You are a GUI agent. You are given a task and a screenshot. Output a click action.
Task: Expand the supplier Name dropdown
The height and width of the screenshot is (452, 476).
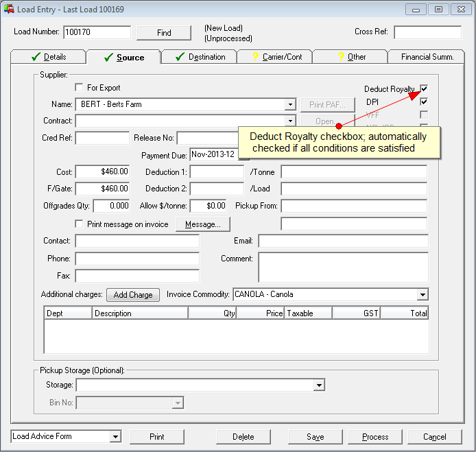click(291, 104)
